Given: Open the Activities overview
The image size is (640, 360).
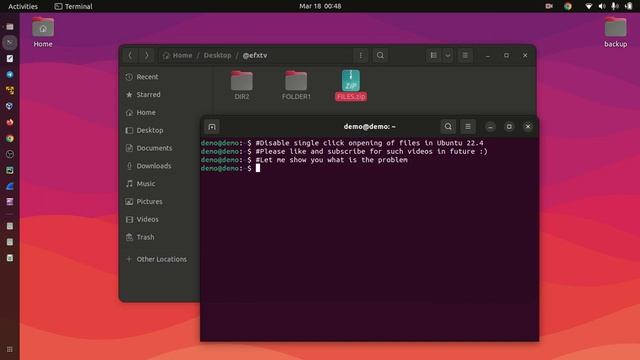Looking at the screenshot, I should (23, 6).
